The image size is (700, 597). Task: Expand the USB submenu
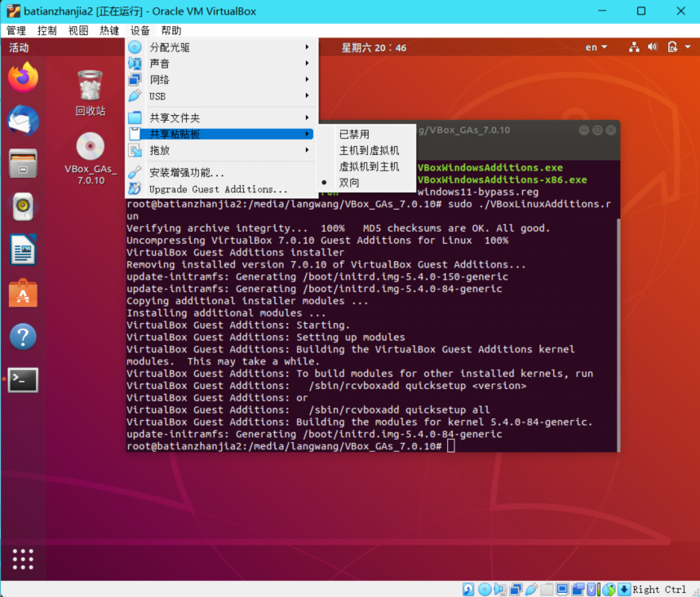[x=221, y=96]
